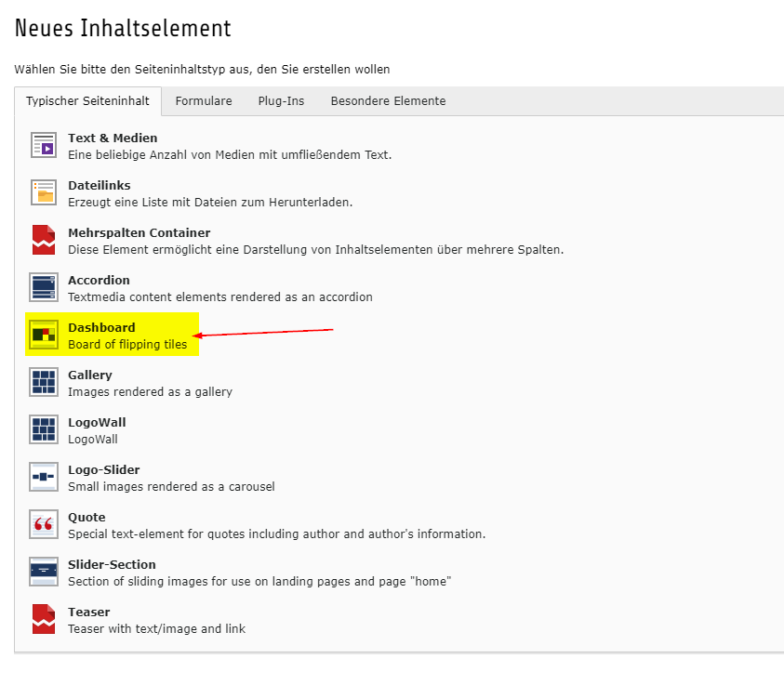Screen dimensions: 784x698
Task: Select the Dateilinks file list icon
Action: point(44,193)
